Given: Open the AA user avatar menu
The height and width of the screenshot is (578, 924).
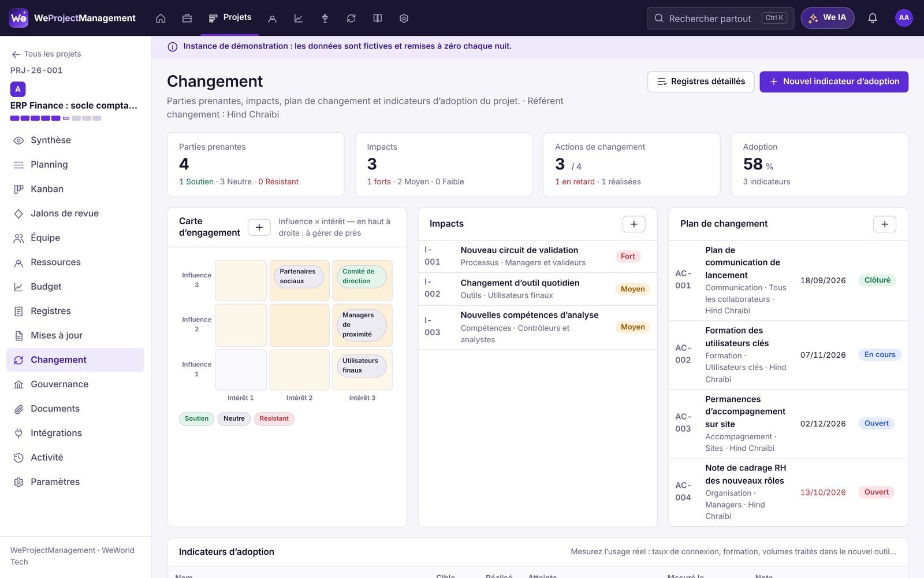Looking at the screenshot, I should 904,18.
